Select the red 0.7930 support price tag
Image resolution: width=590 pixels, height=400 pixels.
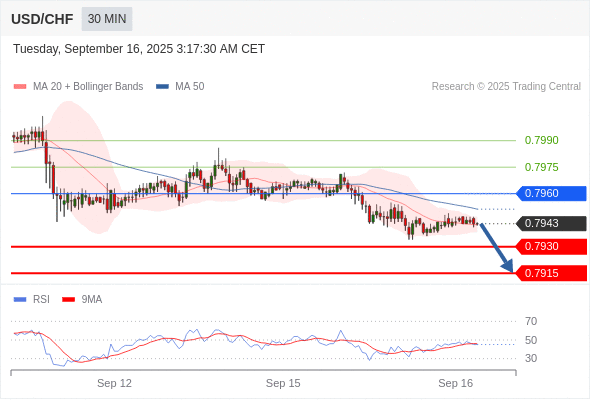click(x=551, y=247)
